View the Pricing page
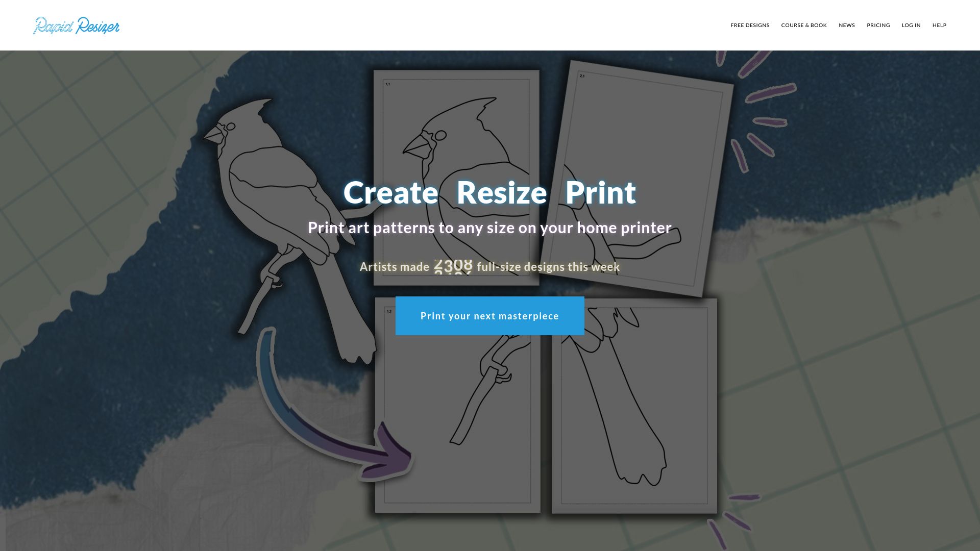The image size is (980, 551). 878,25
